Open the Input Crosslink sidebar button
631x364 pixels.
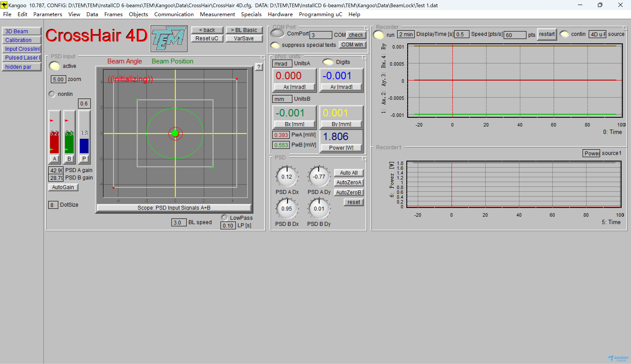21,49
